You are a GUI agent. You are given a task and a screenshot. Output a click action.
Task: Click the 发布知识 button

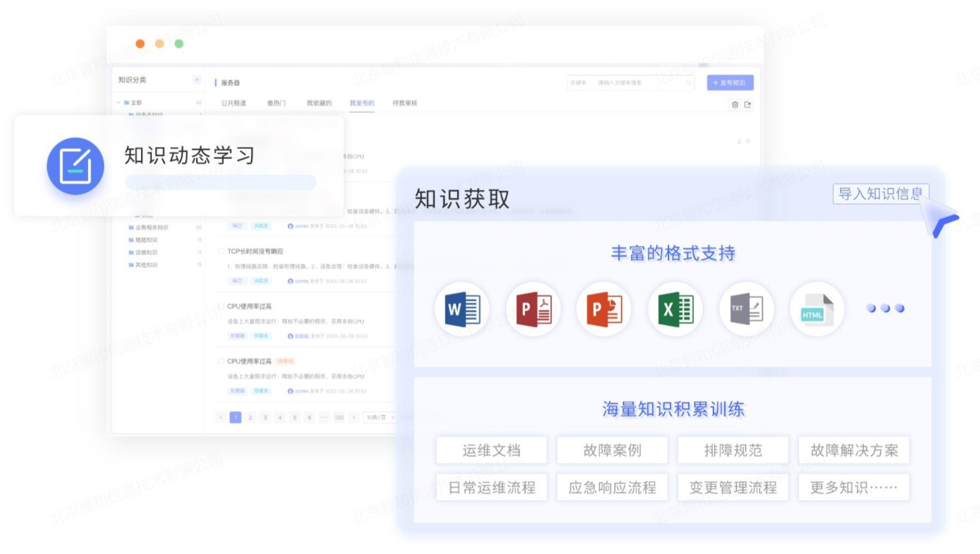[730, 83]
